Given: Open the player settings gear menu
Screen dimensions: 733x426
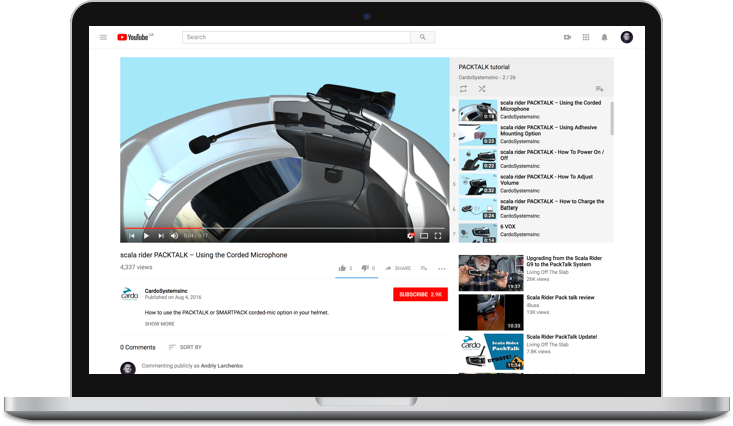Looking at the screenshot, I should [x=410, y=236].
